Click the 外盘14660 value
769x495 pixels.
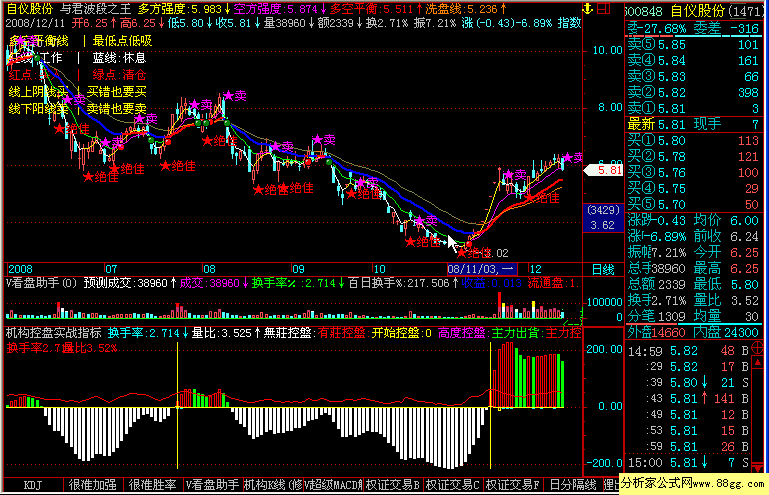click(656, 333)
